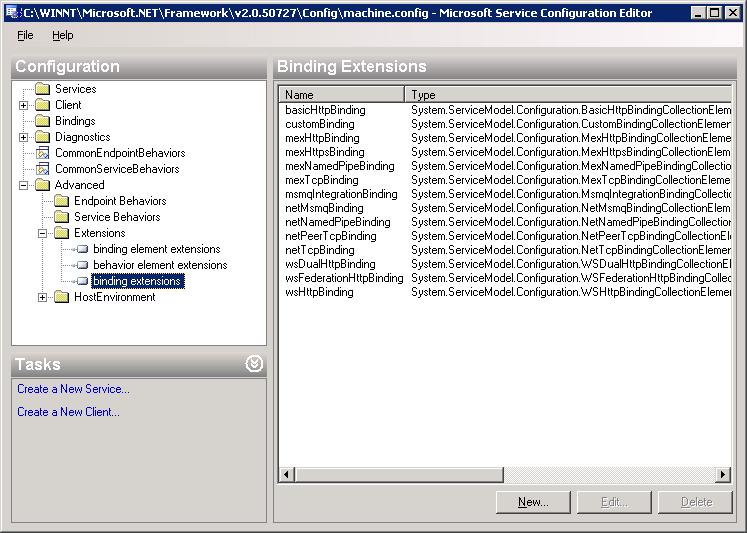This screenshot has height=533, width=747.
Task: Select CommonEndpointBehaviors tree label
Action: [120, 153]
